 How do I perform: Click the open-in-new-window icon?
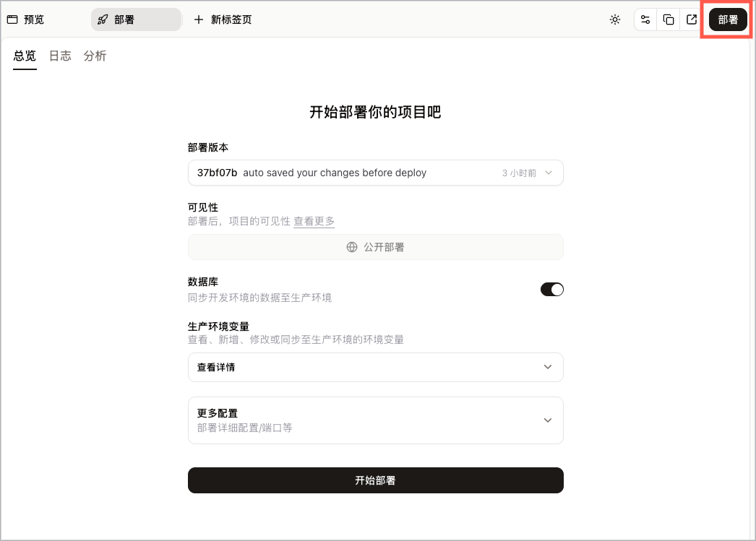(x=692, y=20)
